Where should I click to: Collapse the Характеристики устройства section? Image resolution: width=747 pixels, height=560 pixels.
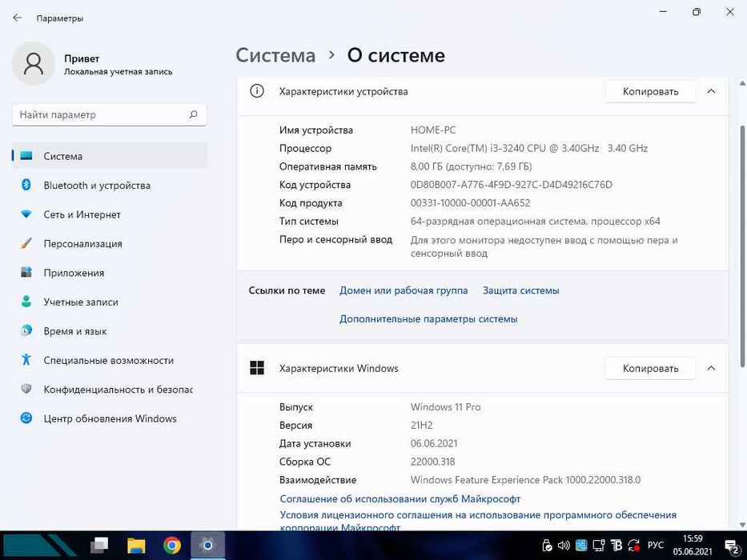tap(711, 91)
